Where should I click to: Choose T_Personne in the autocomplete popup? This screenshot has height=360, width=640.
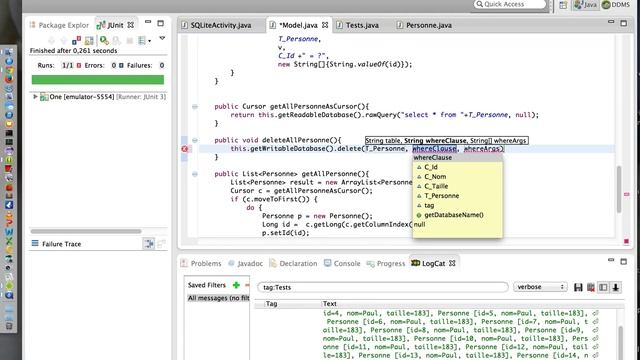pos(458,196)
